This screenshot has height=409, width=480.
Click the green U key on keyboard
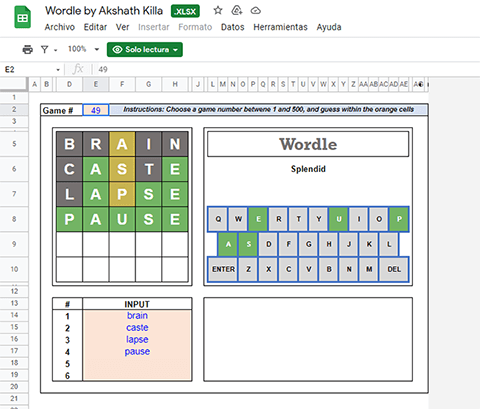[339, 219]
